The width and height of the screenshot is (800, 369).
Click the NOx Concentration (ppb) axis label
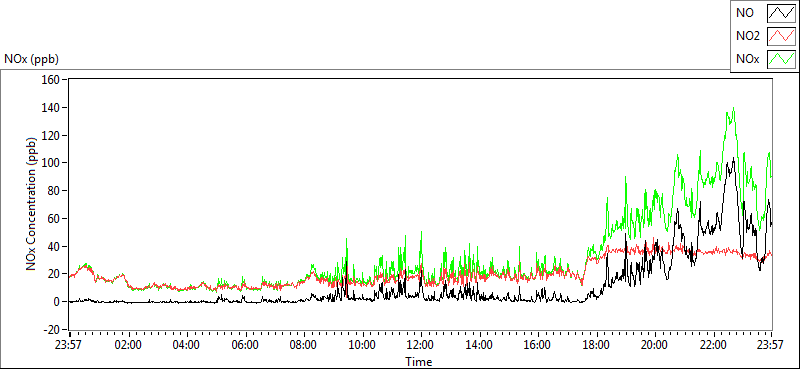pyautogui.click(x=32, y=203)
